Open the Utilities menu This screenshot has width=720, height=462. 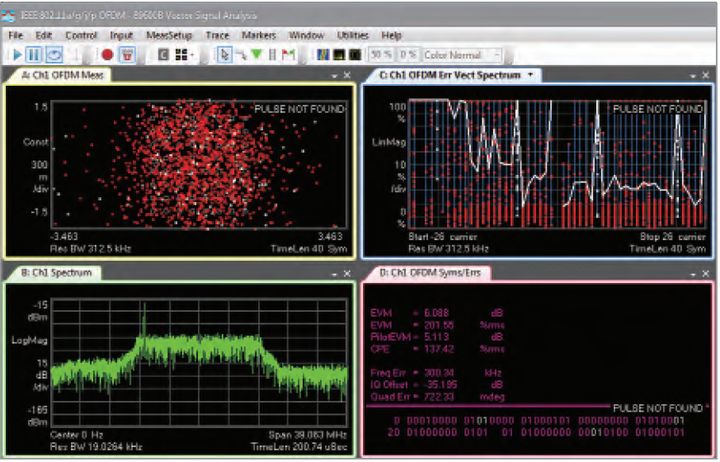(x=352, y=35)
